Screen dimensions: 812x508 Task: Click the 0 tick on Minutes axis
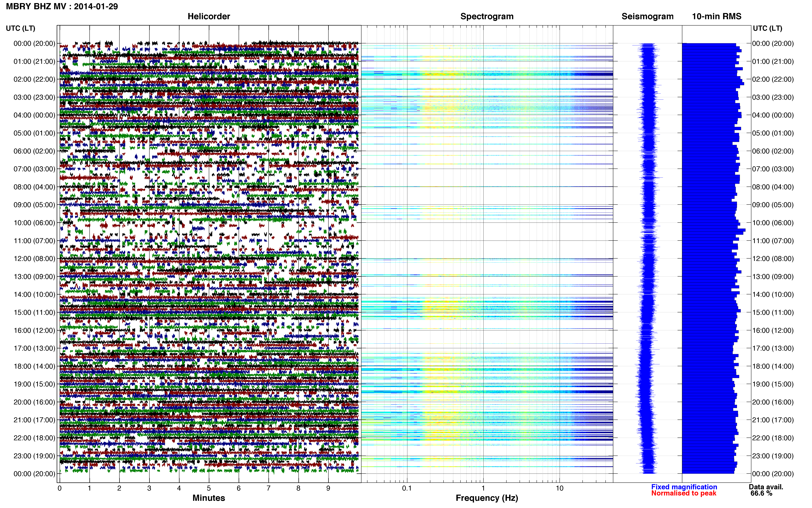point(59,488)
